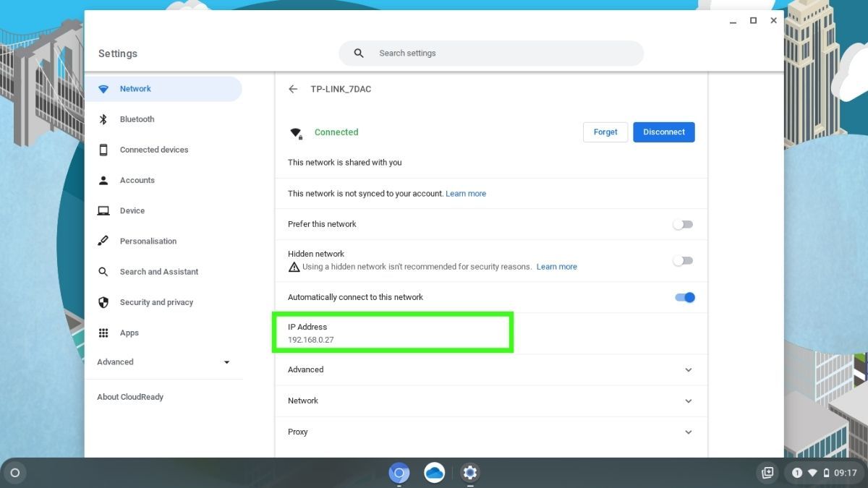Open Learn more about hidden networks
868x488 pixels.
pos(556,266)
